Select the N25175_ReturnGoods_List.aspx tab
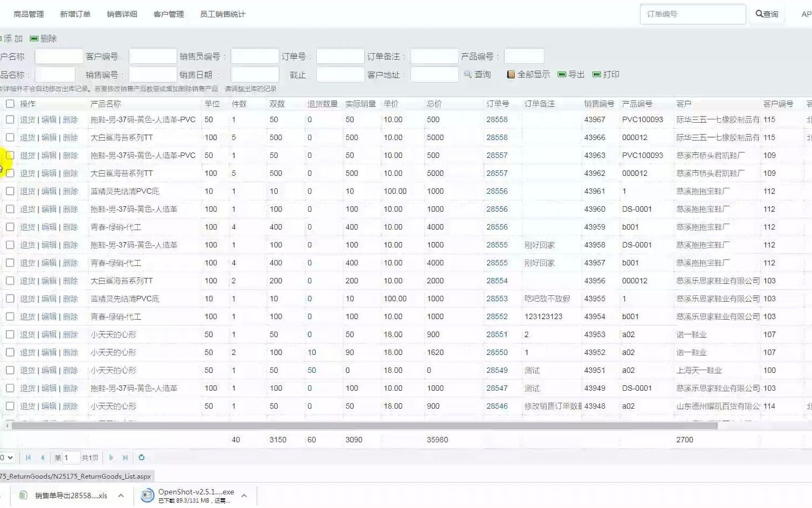The width and height of the screenshot is (812, 508). [76, 476]
